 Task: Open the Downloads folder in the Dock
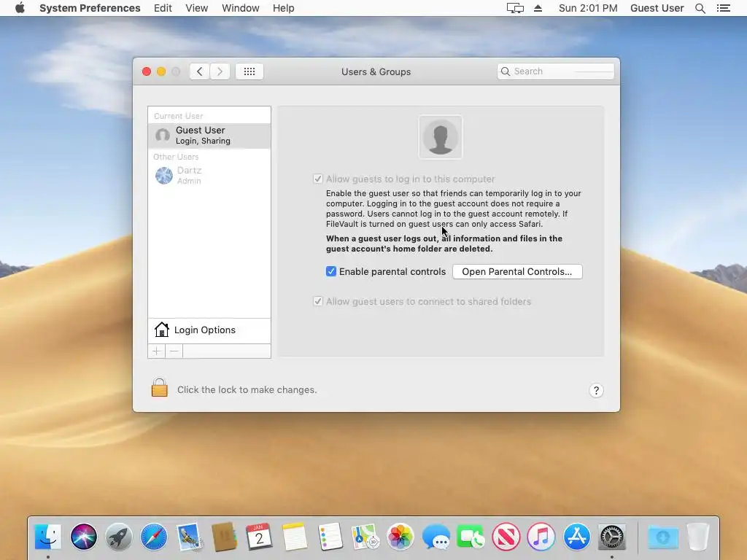click(x=662, y=537)
